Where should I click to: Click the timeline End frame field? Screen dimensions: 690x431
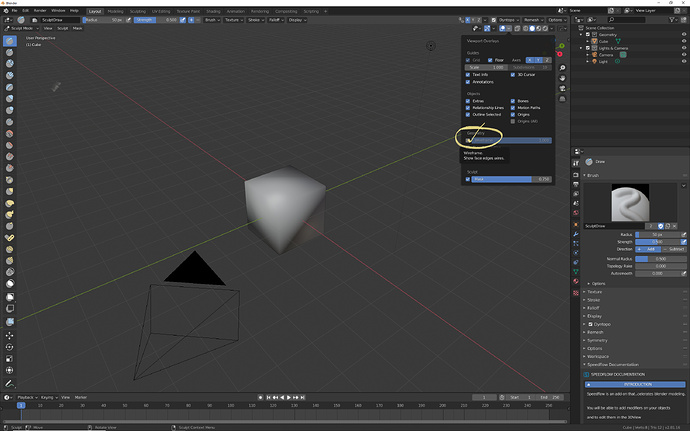coord(550,398)
